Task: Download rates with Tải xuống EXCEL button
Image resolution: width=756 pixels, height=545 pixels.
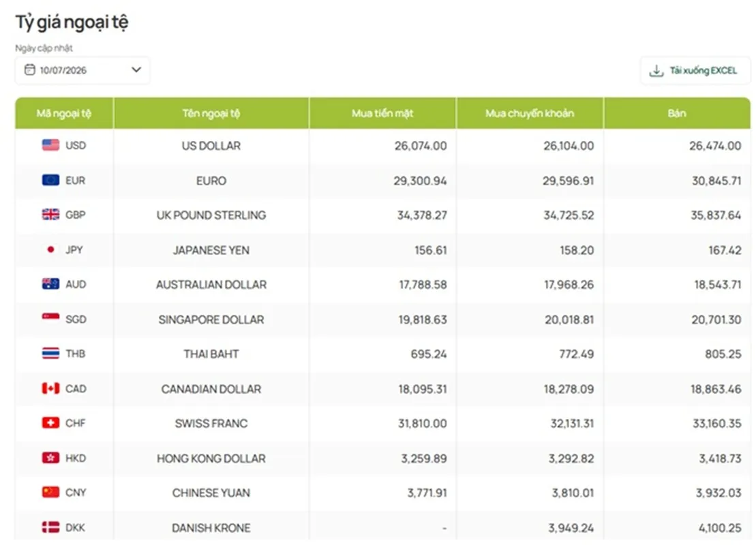Action: click(x=695, y=71)
